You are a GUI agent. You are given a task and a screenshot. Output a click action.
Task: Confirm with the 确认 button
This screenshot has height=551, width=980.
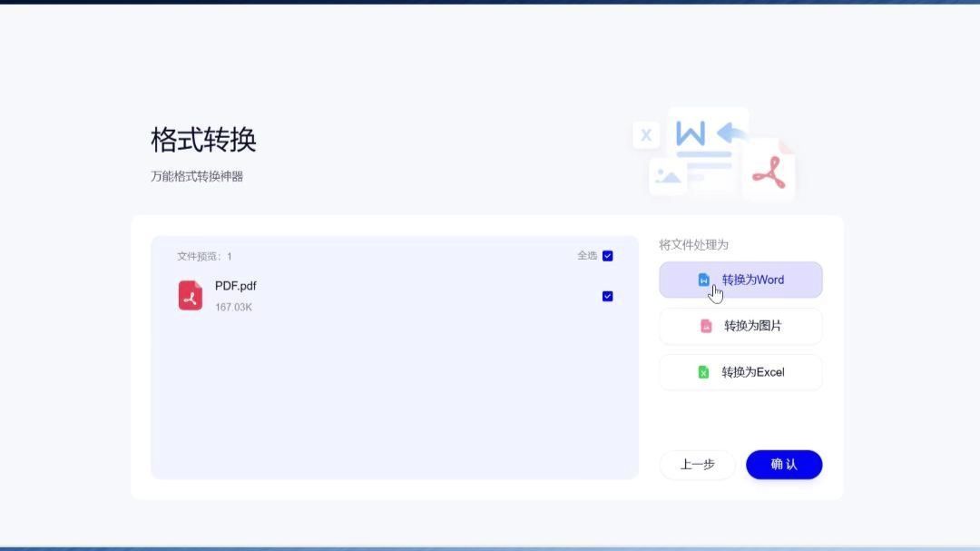coord(784,465)
